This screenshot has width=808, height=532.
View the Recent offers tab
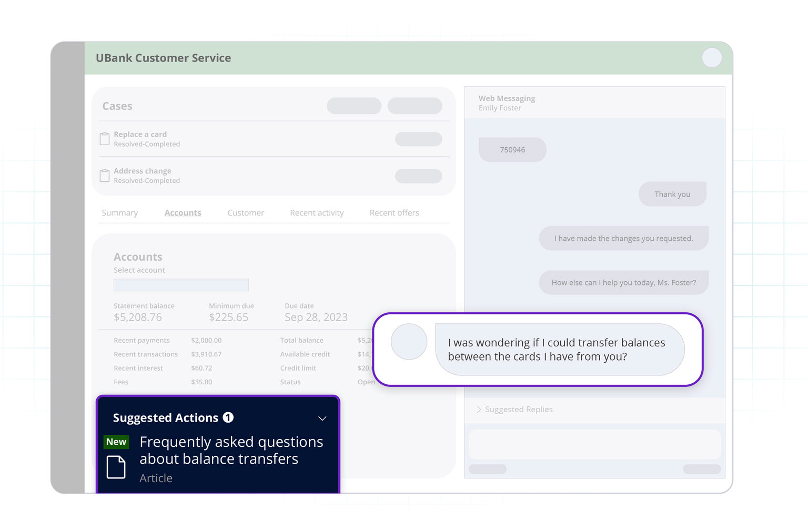click(x=394, y=212)
